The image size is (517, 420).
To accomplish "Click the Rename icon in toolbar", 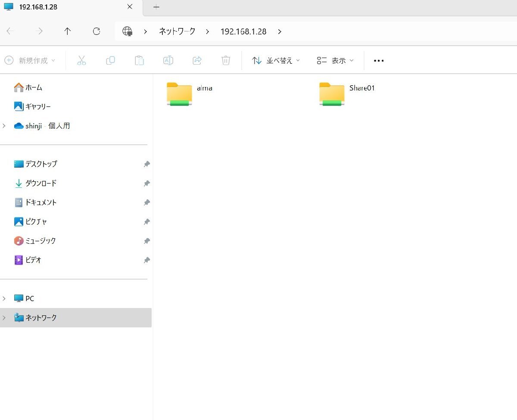I will click(168, 60).
